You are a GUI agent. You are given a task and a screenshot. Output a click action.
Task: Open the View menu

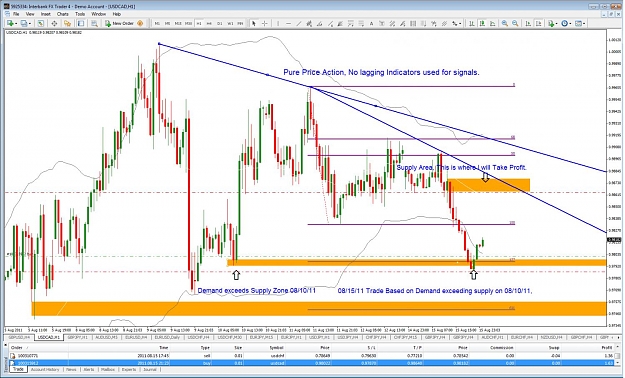(30, 14)
